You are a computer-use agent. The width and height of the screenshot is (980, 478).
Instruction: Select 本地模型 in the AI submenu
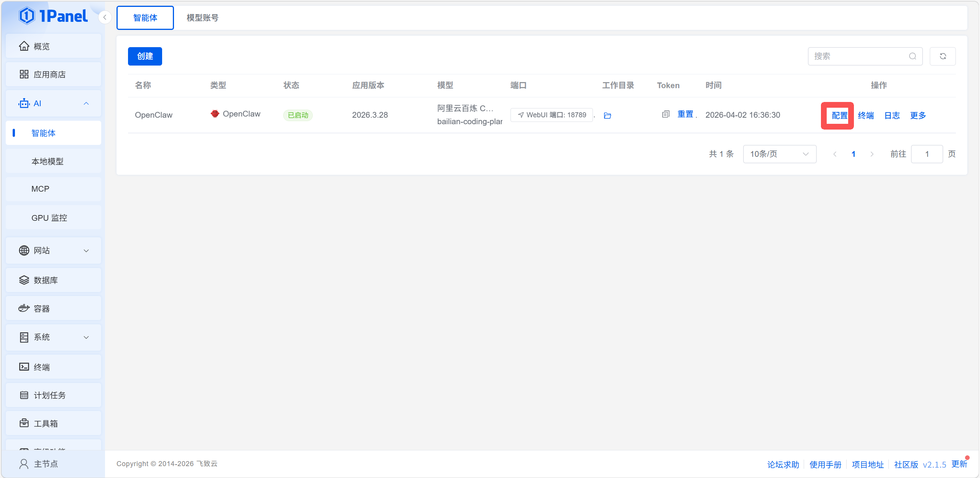pyautogui.click(x=48, y=161)
